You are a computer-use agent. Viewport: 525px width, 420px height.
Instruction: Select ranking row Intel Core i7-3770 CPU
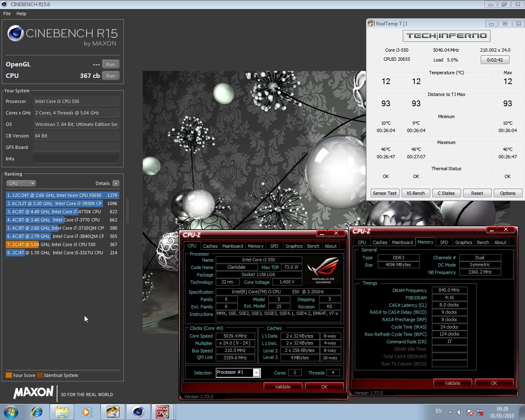pyautogui.click(x=62, y=220)
